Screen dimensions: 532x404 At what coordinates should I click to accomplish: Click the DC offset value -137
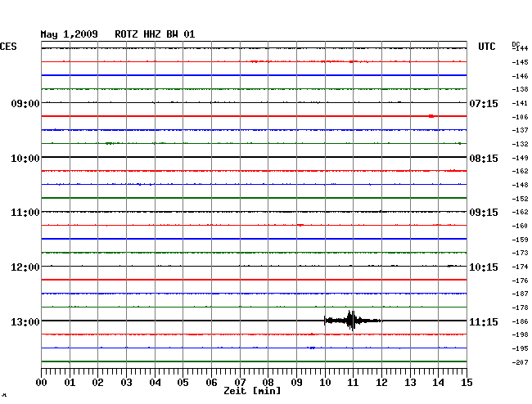click(x=520, y=130)
